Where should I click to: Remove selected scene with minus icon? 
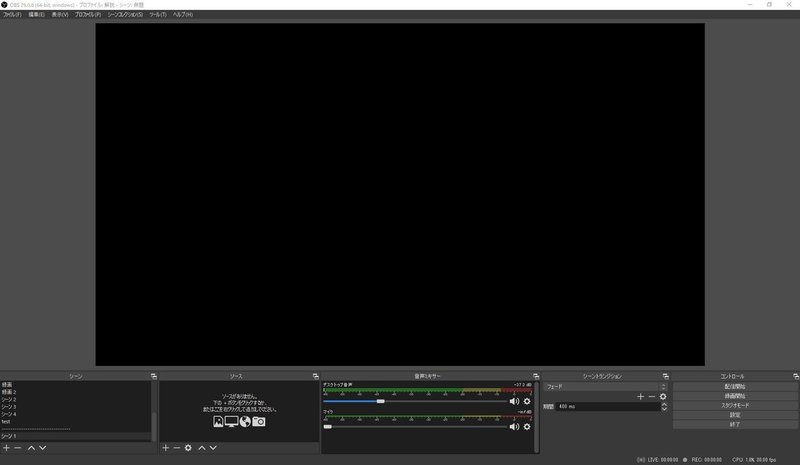(x=18, y=448)
